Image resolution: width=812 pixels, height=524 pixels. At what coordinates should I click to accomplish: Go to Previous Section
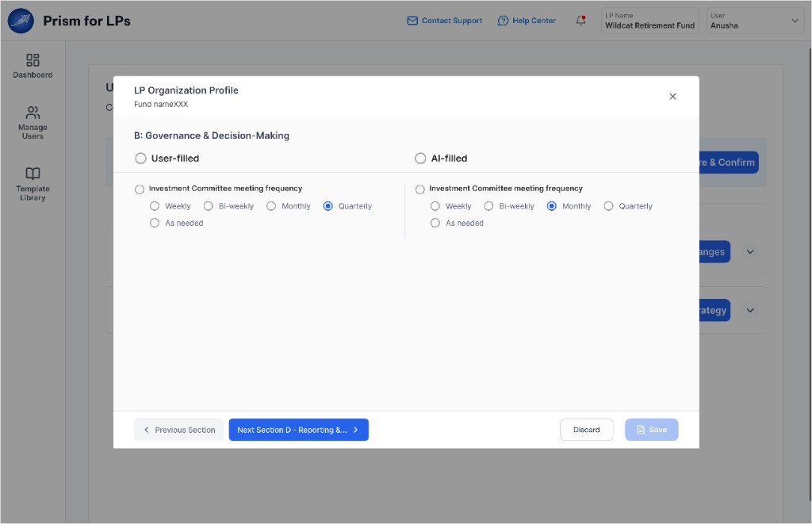pyautogui.click(x=178, y=430)
